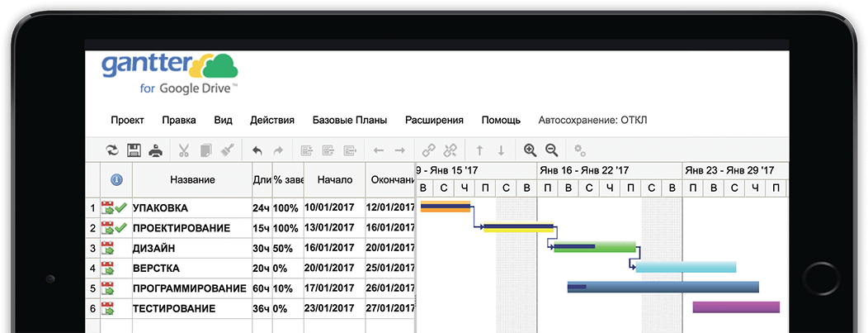The image size is (868, 333).
Task: Move task up arrow icon
Action: click(x=479, y=150)
